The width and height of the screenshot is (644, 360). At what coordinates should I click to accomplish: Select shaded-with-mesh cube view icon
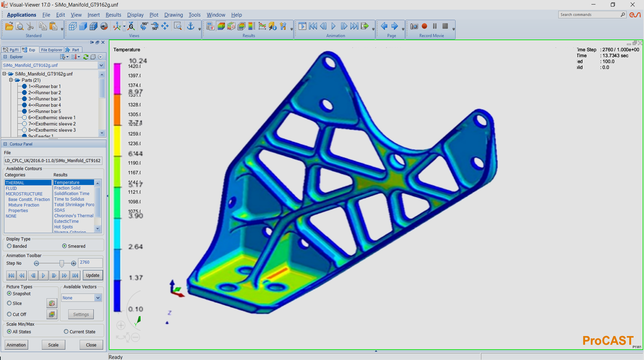pos(93,26)
